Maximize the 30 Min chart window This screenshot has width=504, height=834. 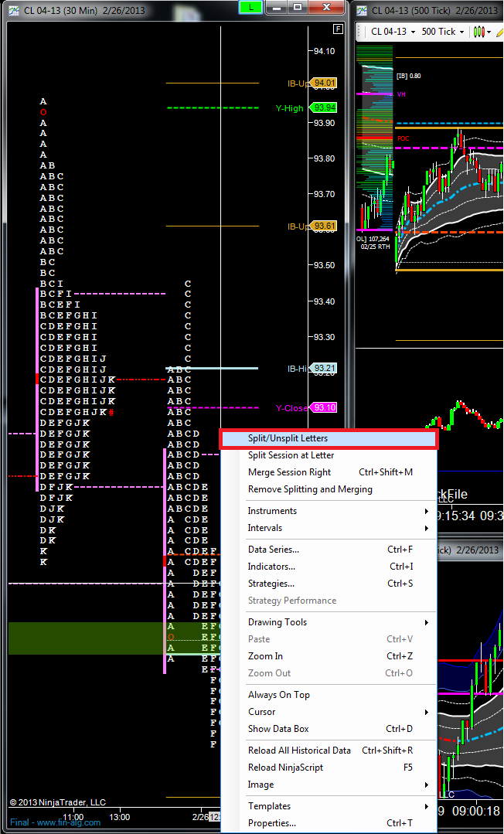[298, 8]
